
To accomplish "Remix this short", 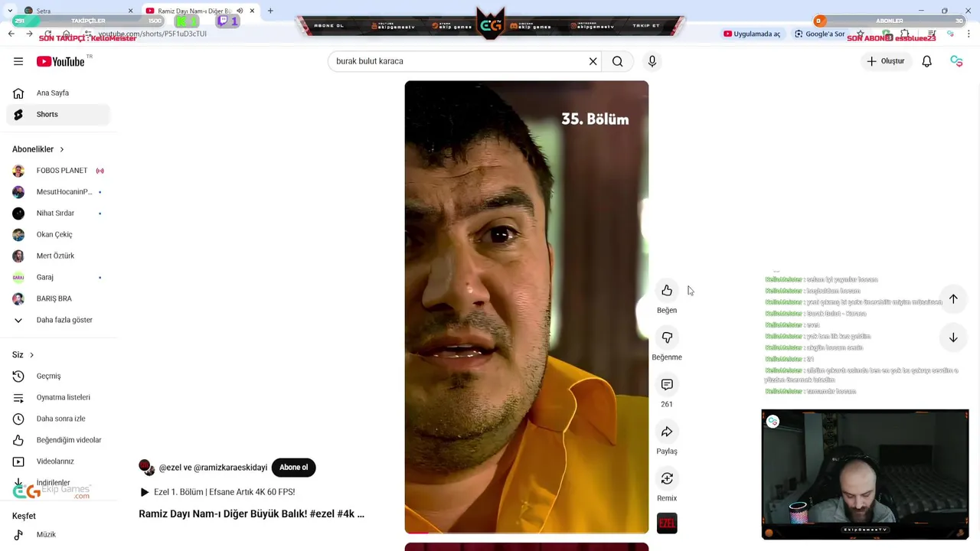I will click(667, 478).
